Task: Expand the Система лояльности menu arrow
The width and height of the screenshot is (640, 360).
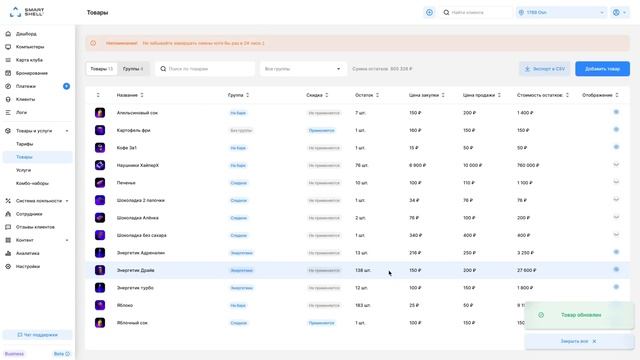Action: (67, 201)
